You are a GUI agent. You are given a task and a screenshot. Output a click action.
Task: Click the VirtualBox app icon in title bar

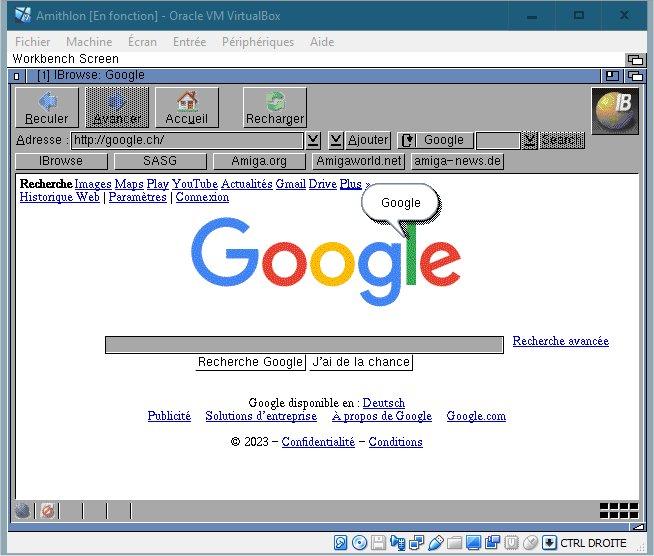click(23, 15)
